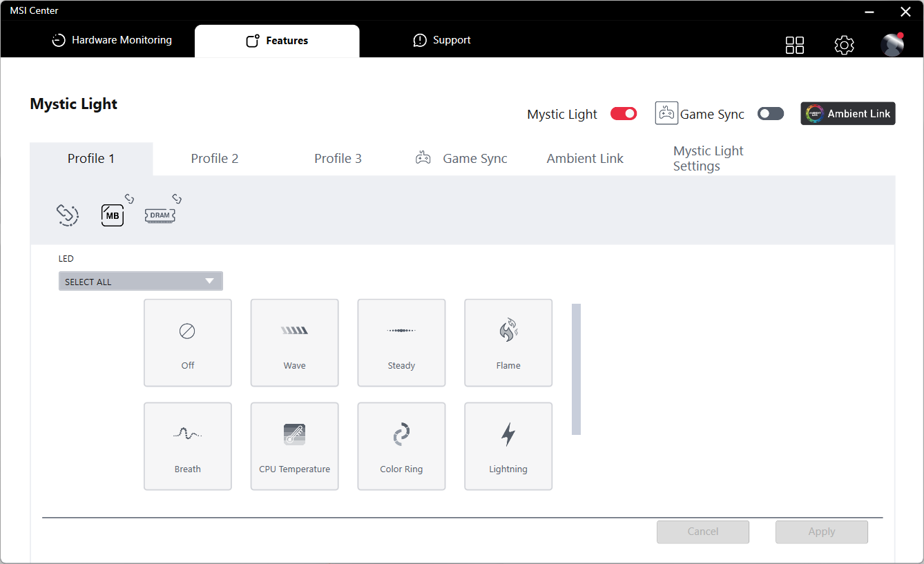Click the Cancel button

pos(703,532)
